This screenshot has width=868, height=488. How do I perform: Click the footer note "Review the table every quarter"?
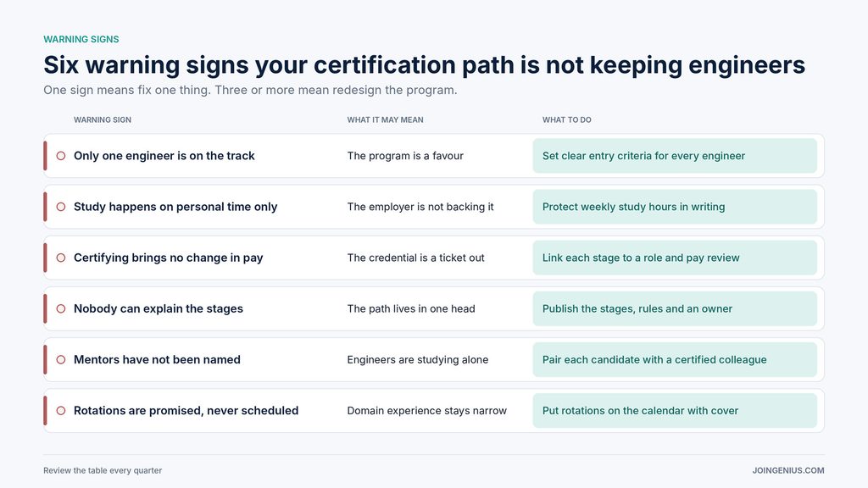(x=103, y=470)
